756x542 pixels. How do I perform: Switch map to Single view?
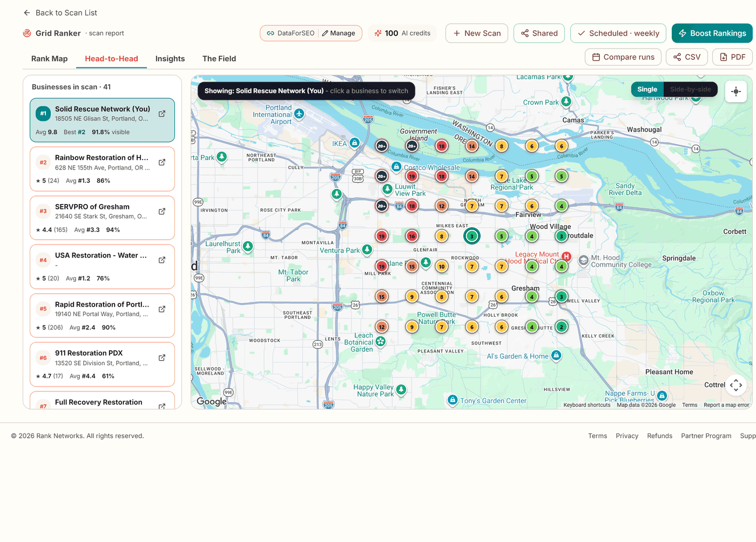click(647, 90)
